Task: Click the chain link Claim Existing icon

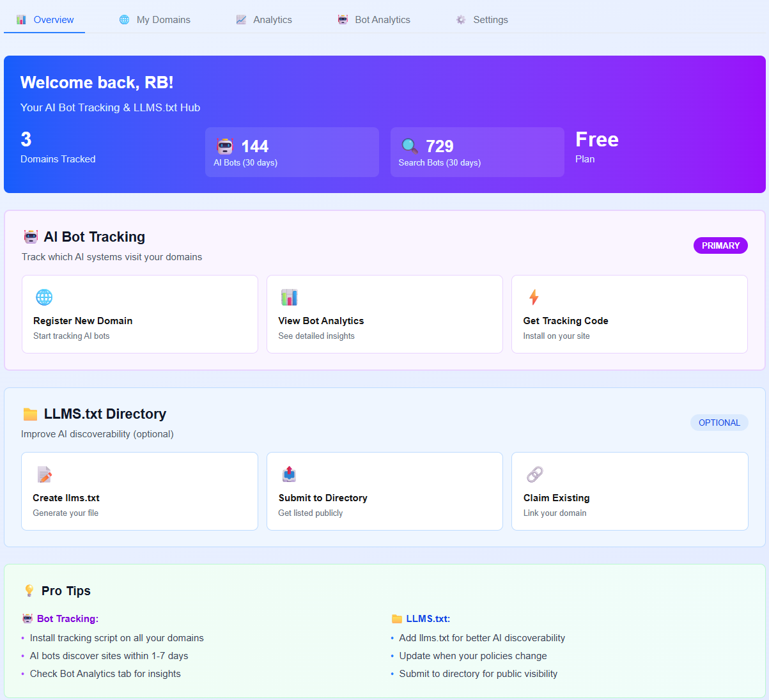Action: [534, 474]
